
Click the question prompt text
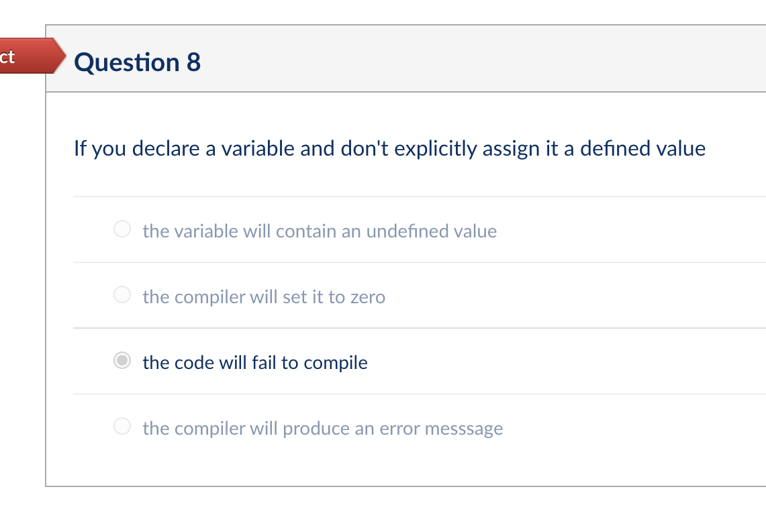tap(389, 148)
